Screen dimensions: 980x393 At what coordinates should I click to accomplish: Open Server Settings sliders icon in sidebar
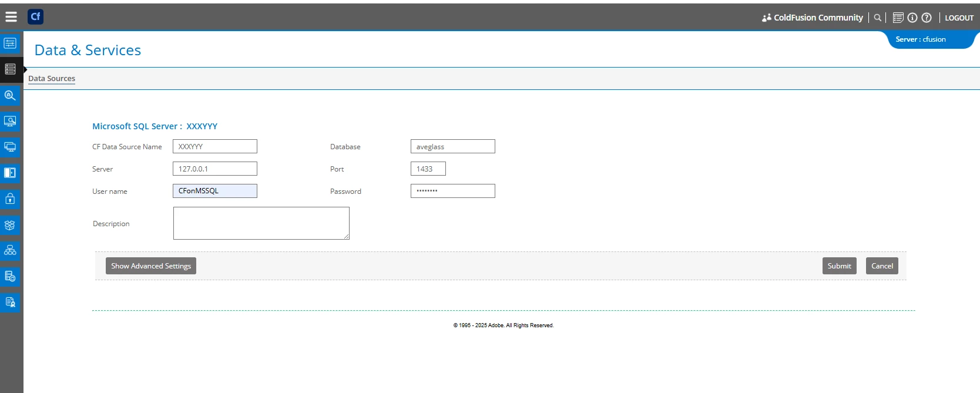[x=10, y=43]
